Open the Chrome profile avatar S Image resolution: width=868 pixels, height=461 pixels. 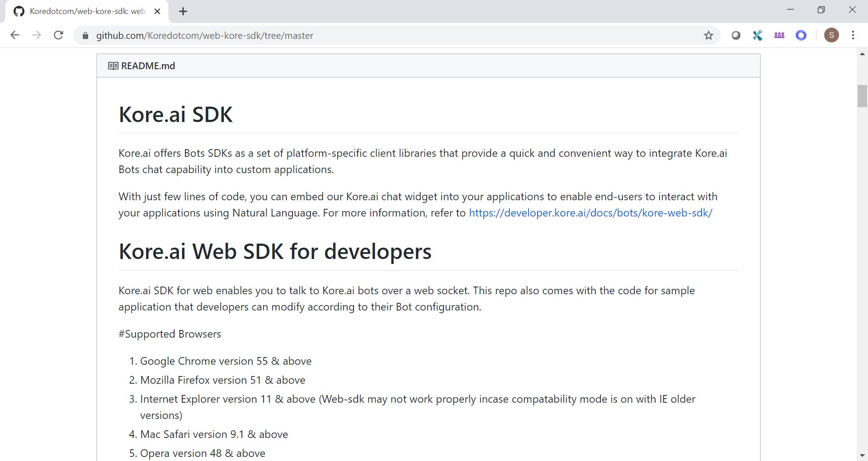(831, 35)
